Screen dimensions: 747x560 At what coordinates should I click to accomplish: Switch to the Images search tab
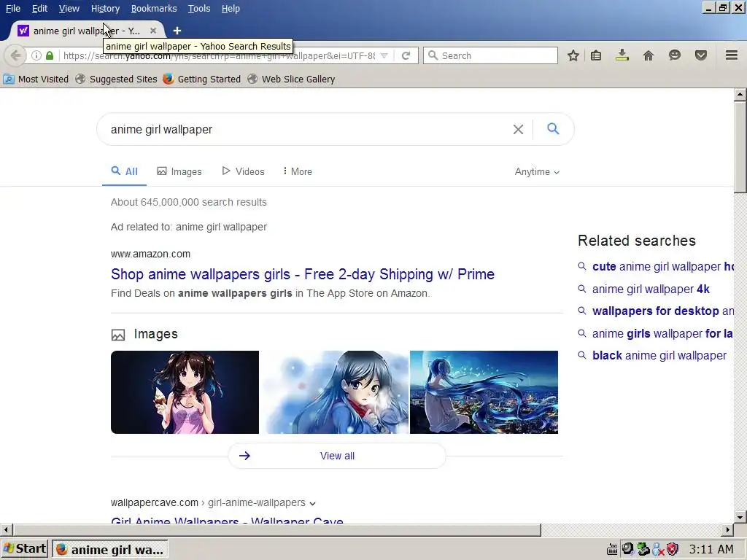179,171
